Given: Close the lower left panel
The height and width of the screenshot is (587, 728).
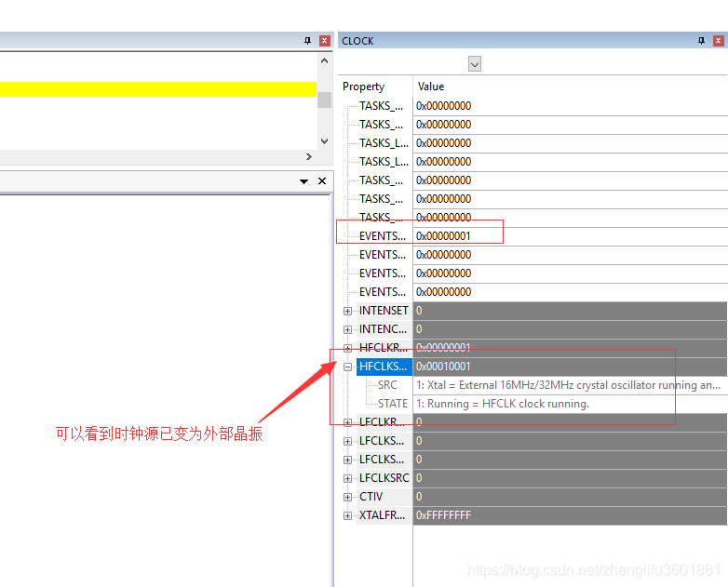Looking at the screenshot, I should click(322, 181).
